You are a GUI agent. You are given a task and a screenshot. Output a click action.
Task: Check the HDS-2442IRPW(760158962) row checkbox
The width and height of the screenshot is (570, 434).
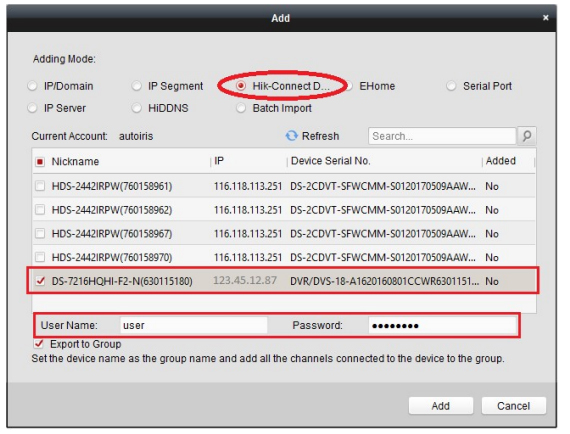(40, 210)
